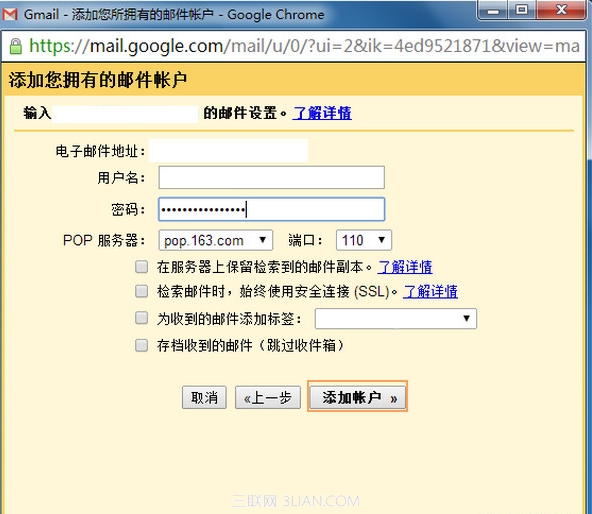The width and height of the screenshot is (592, 514).
Task: Click the green SSL padlock icon
Action: tap(15, 46)
